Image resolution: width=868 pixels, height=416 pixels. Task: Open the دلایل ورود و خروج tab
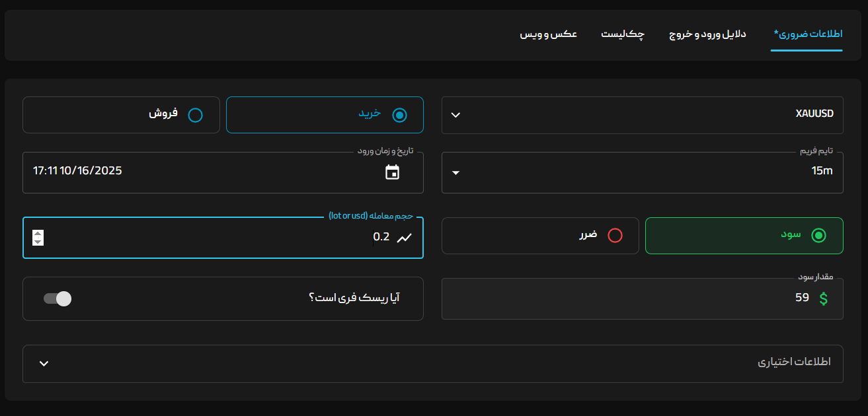(x=707, y=34)
